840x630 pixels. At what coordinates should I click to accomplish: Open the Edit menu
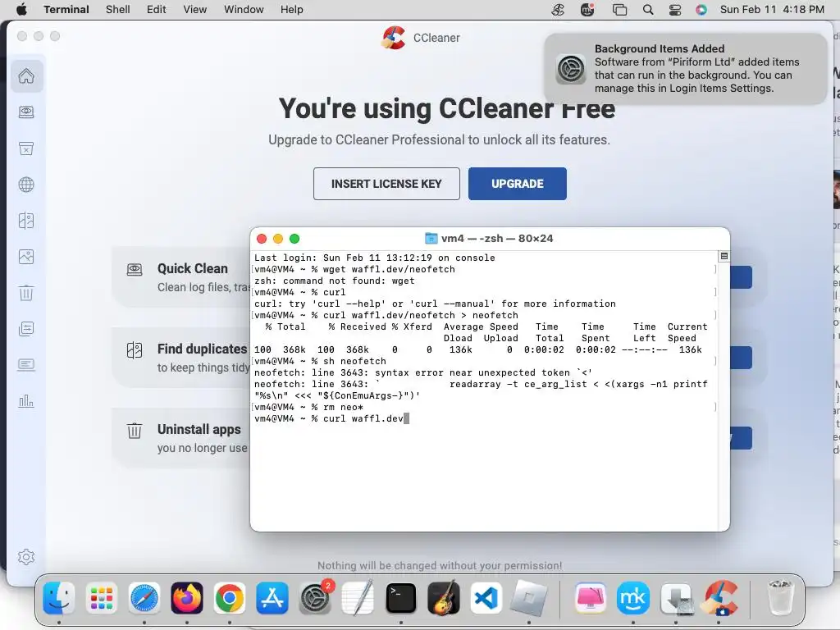157,10
